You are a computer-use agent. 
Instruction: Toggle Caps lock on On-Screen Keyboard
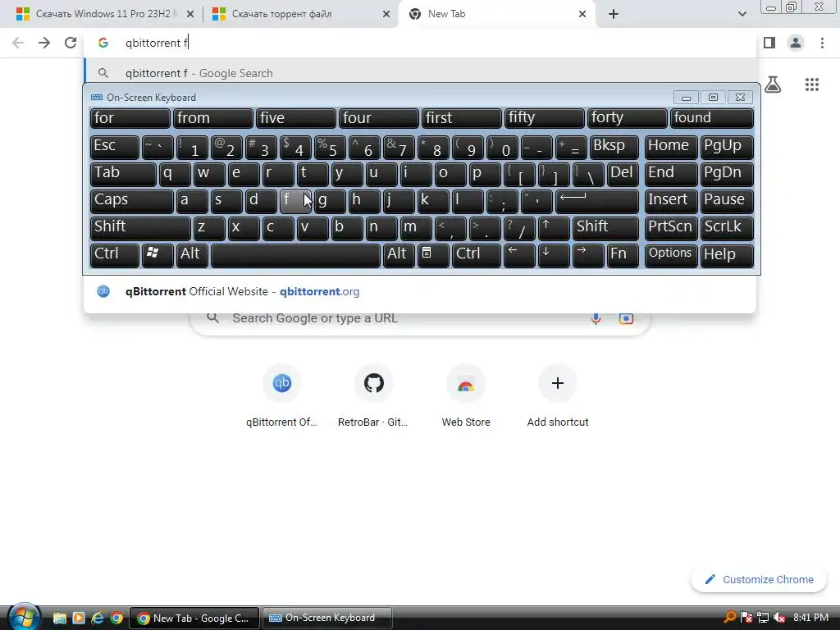click(132, 202)
